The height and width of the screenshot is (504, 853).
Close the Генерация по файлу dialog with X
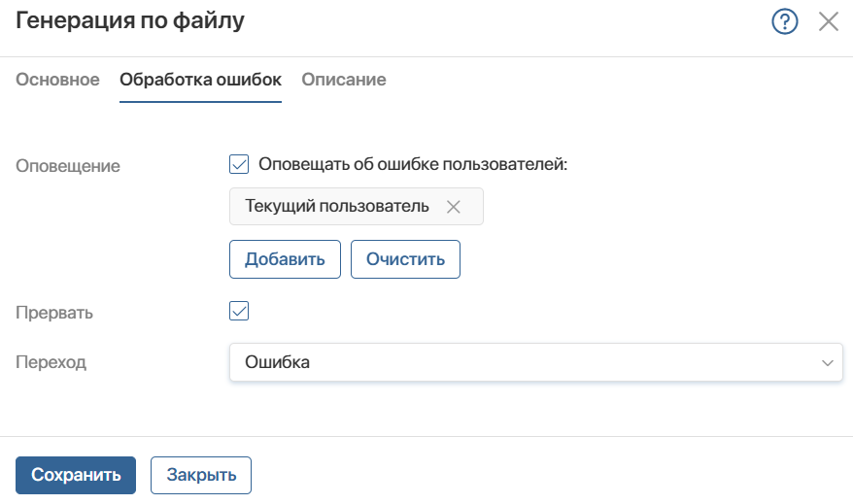tap(829, 21)
